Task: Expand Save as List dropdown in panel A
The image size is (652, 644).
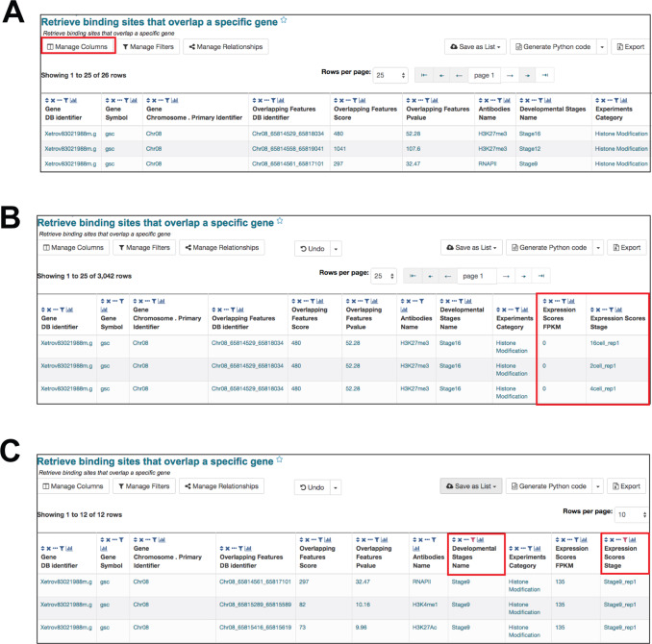Action: (x=476, y=46)
